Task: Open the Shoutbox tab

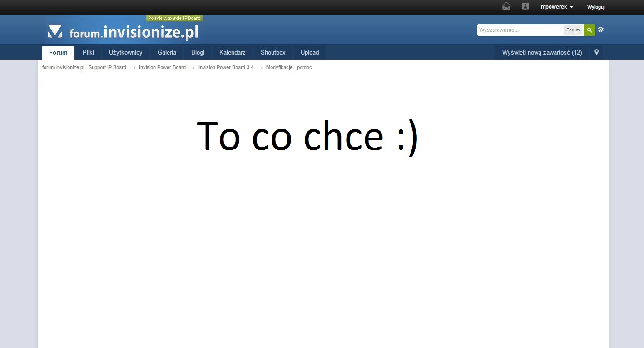Action: (x=273, y=52)
